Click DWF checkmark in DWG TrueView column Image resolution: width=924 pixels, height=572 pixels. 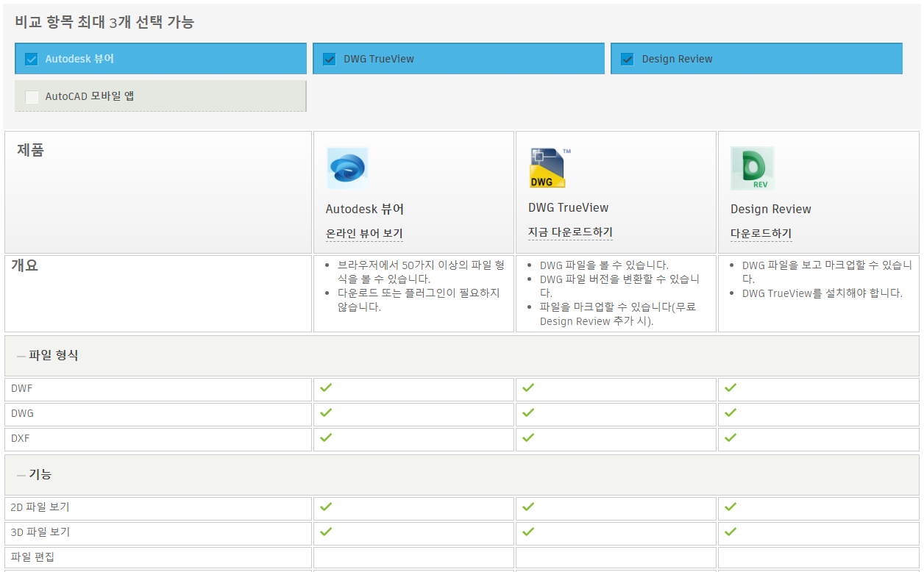(528, 387)
